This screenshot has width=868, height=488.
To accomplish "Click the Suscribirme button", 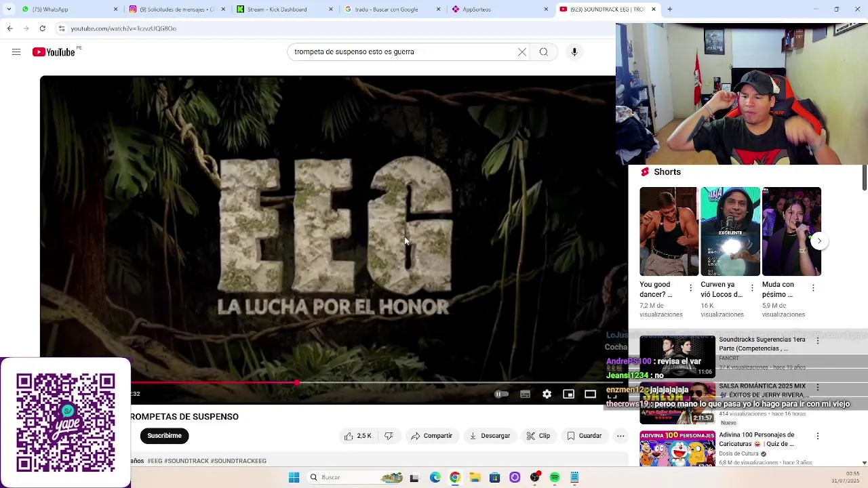I will tap(165, 436).
